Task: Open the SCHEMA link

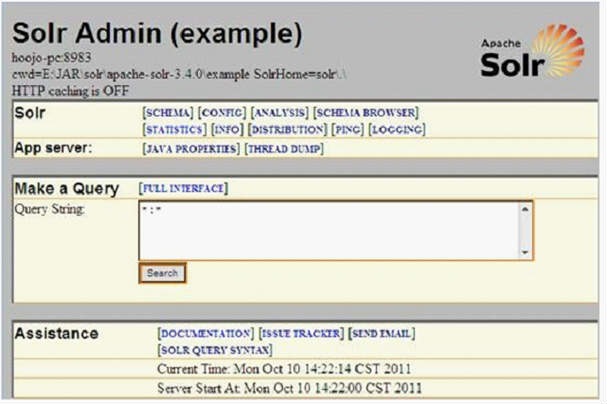Action: click(168, 113)
